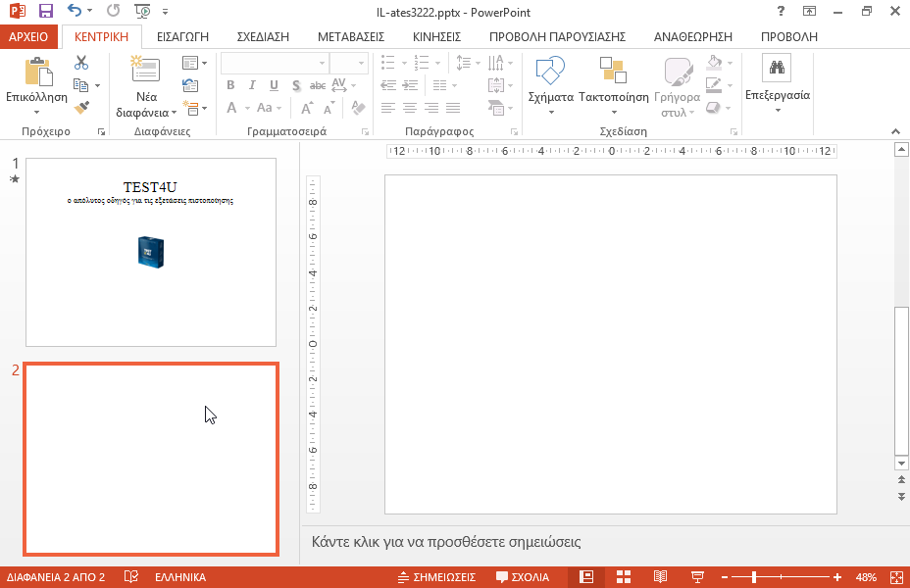The image size is (910, 588).
Task: Select slide 1 TEST4U thumbnail
Action: 151,252
